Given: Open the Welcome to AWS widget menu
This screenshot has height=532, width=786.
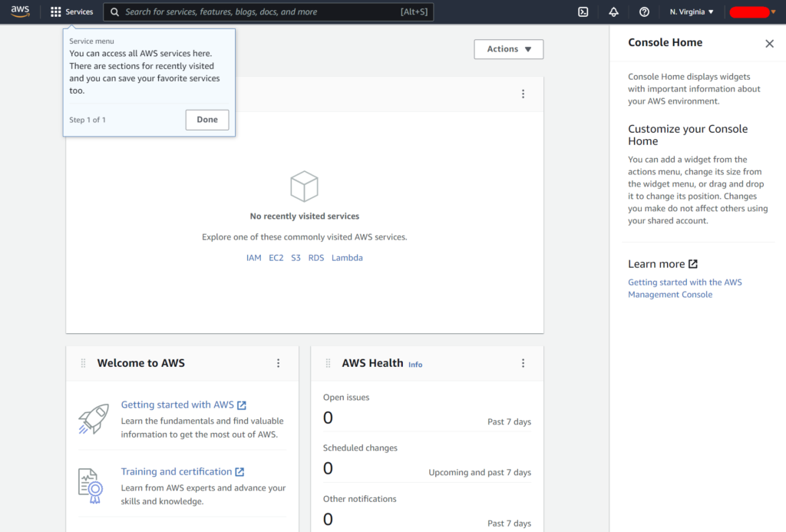Looking at the screenshot, I should coord(278,363).
